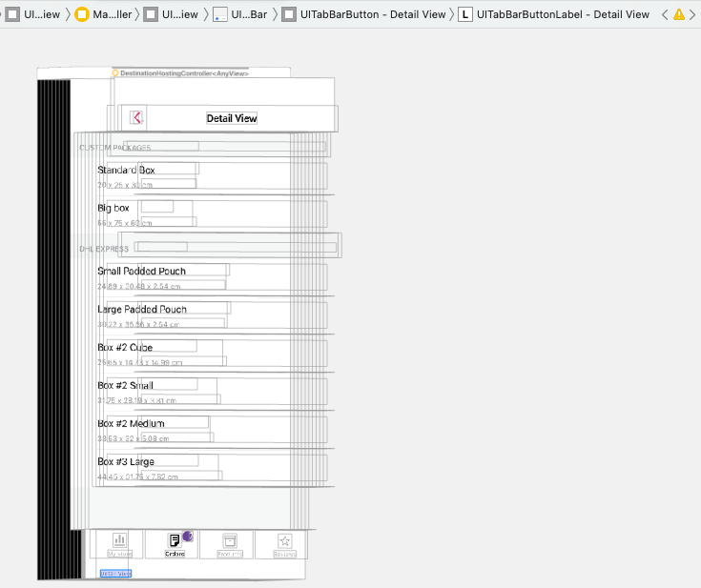Tap the pink back chevron beside Detail View
Screen dimensions: 701x588
[x=136, y=117]
